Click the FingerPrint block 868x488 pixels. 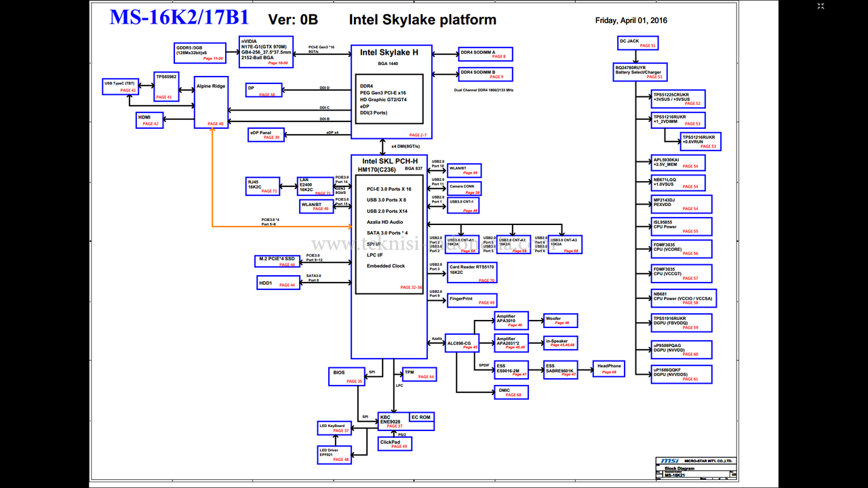[472, 300]
